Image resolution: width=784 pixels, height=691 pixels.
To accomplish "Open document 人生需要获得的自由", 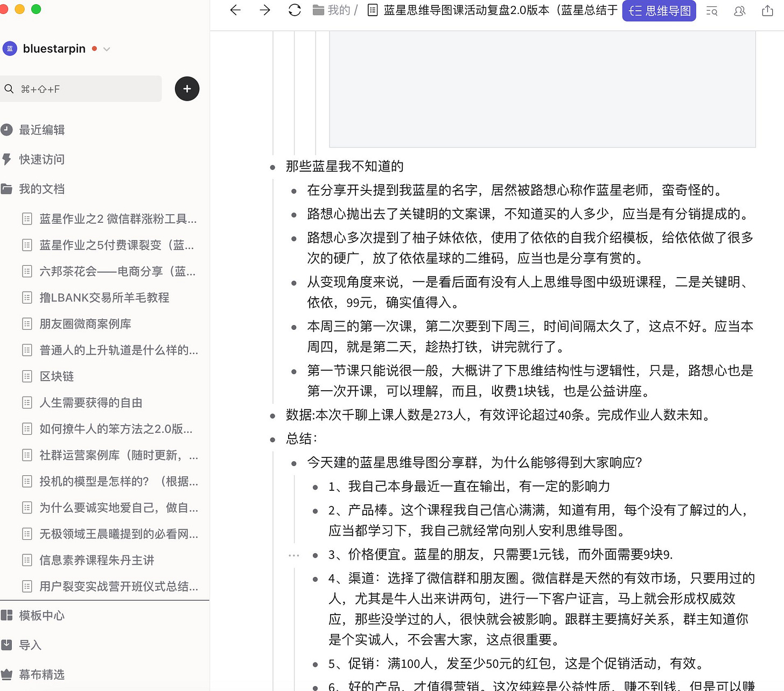I will point(91,403).
